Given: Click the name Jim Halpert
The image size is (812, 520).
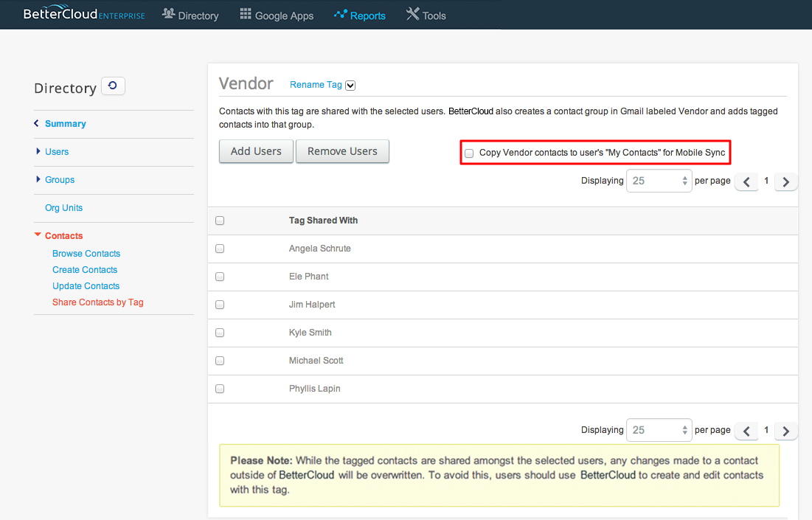Looking at the screenshot, I should pos(312,305).
